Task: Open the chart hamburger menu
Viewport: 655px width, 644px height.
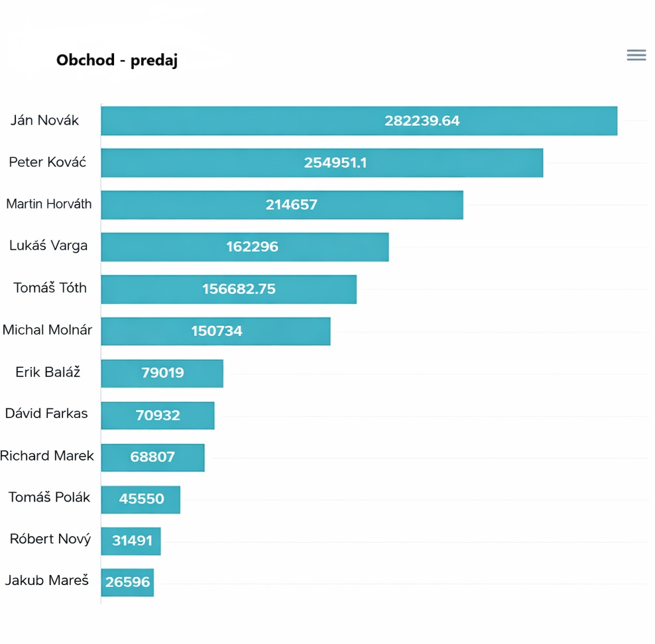Action: click(636, 55)
